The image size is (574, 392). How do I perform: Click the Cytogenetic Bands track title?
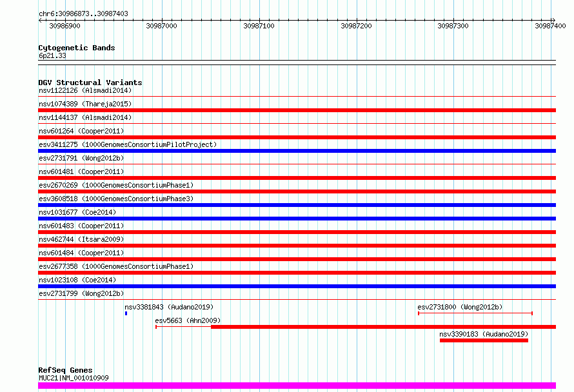[x=77, y=48]
